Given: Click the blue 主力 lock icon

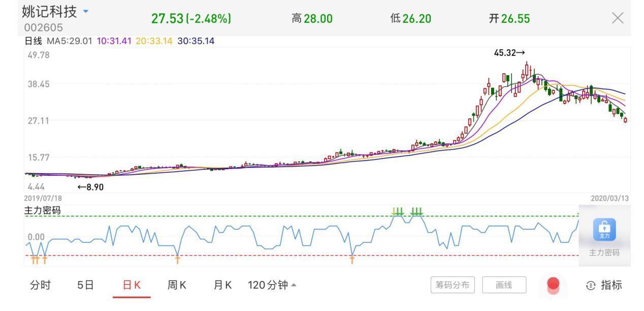Looking at the screenshot, I should click(604, 230).
